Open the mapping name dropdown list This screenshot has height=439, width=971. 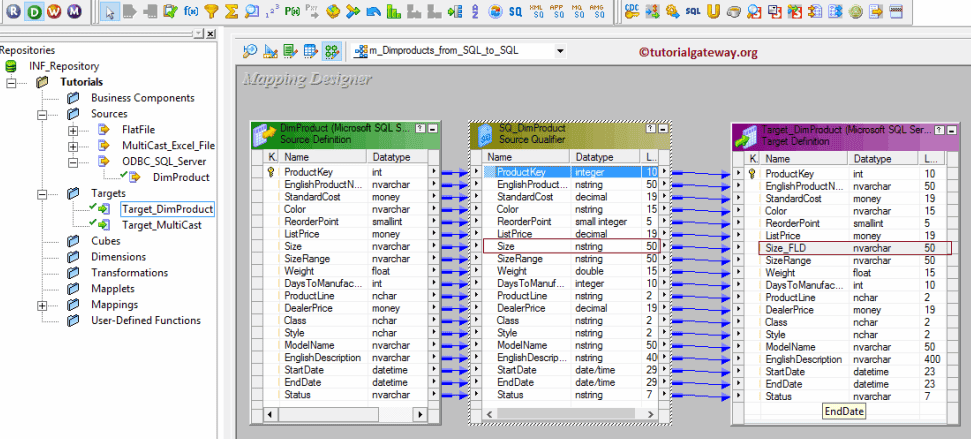click(559, 51)
